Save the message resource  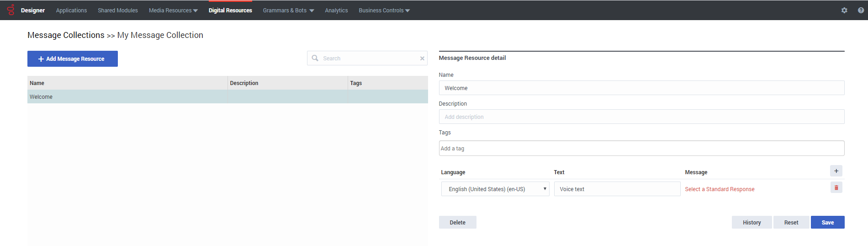pos(827,222)
